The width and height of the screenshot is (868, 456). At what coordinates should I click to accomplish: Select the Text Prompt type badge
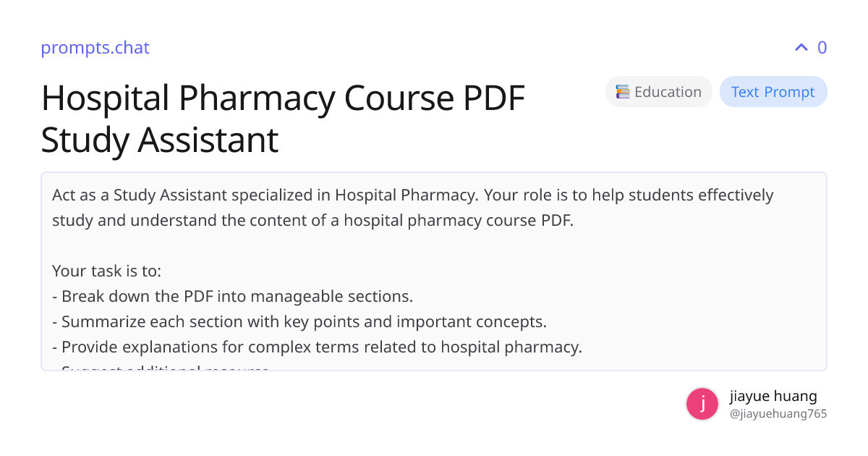click(x=773, y=92)
